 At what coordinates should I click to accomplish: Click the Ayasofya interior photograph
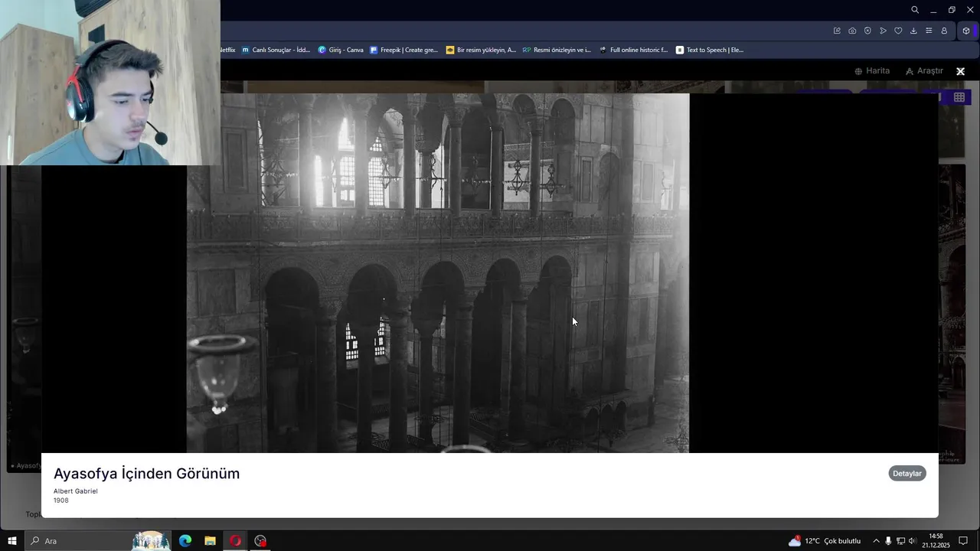(438, 273)
